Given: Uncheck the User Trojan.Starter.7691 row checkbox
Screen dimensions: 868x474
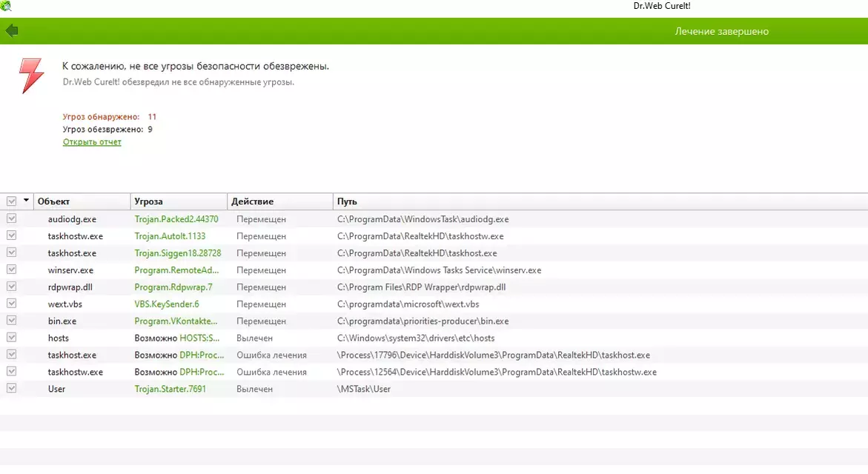Looking at the screenshot, I should 11,389.
